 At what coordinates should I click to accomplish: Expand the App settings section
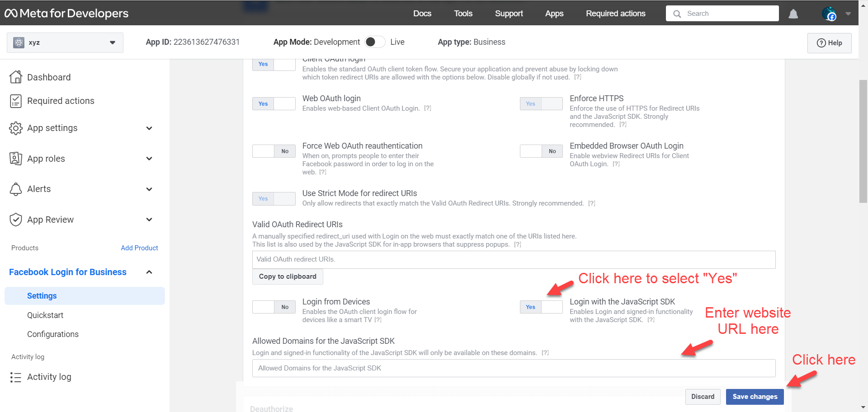[x=149, y=128]
